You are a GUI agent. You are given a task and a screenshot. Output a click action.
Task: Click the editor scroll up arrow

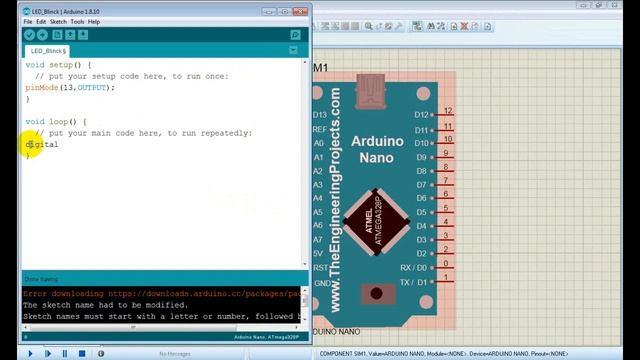(x=305, y=62)
